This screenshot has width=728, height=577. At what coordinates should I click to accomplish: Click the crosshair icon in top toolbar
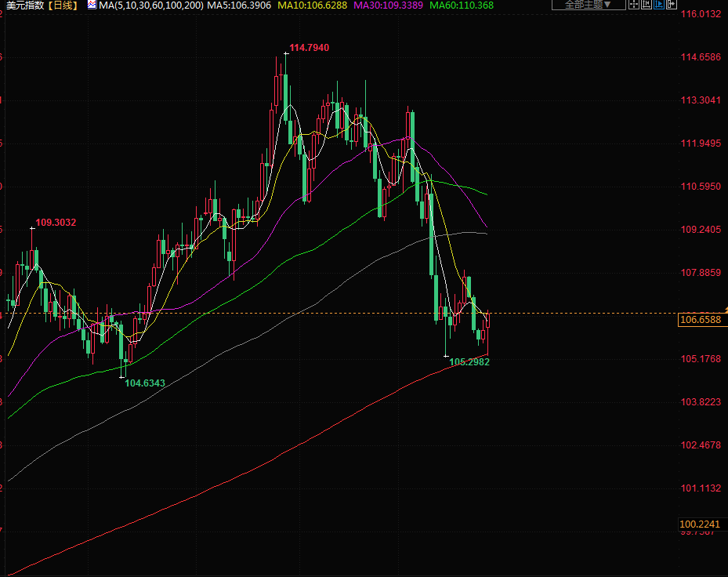pos(634,5)
